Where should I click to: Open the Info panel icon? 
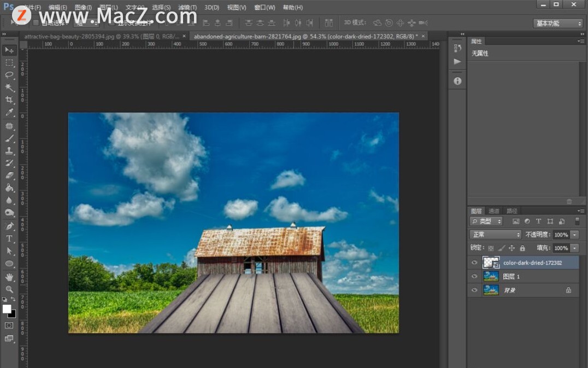click(x=457, y=81)
